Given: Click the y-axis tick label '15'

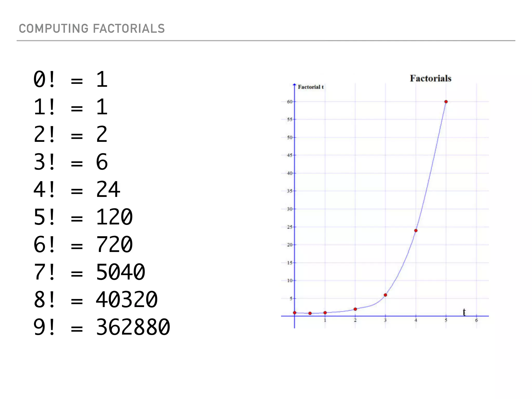Looking at the screenshot, I should tap(289, 263).
